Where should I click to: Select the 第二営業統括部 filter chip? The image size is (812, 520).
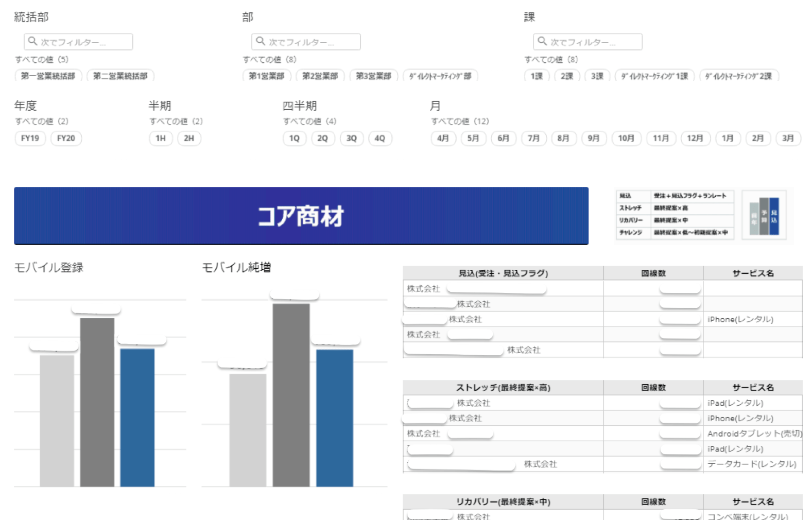[120, 76]
